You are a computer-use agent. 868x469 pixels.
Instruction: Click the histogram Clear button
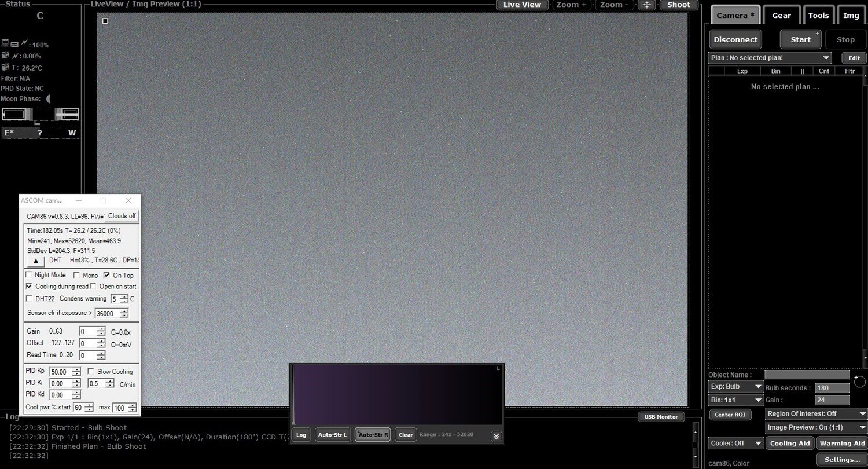click(406, 435)
